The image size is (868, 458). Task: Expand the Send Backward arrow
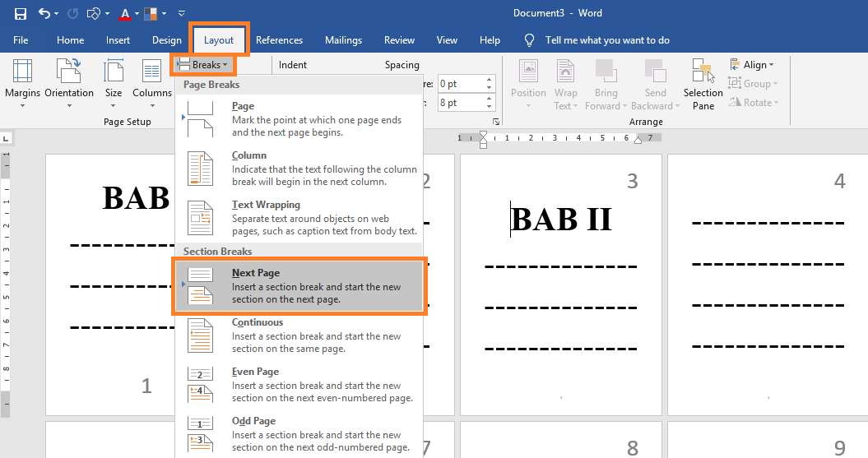pos(677,106)
